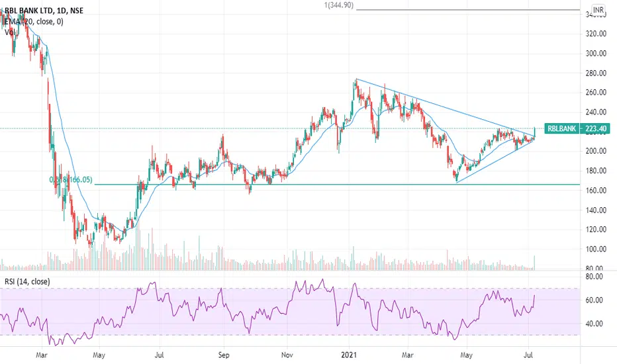Click the 200.00 price axis label

[595, 151]
